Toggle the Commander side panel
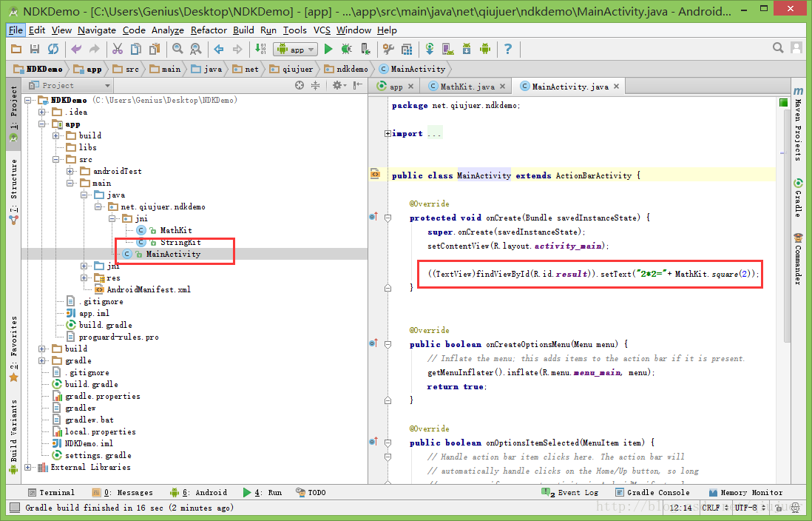The image size is (812, 521). (798, 259)
